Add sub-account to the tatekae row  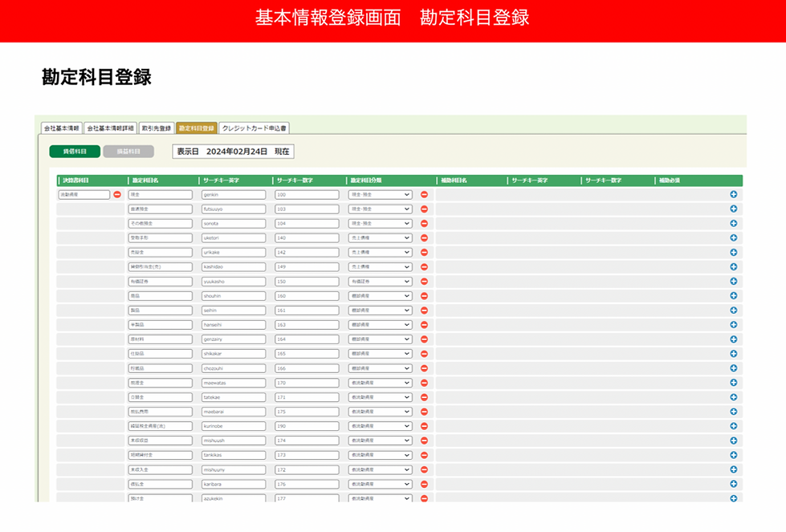coord(733,397)
